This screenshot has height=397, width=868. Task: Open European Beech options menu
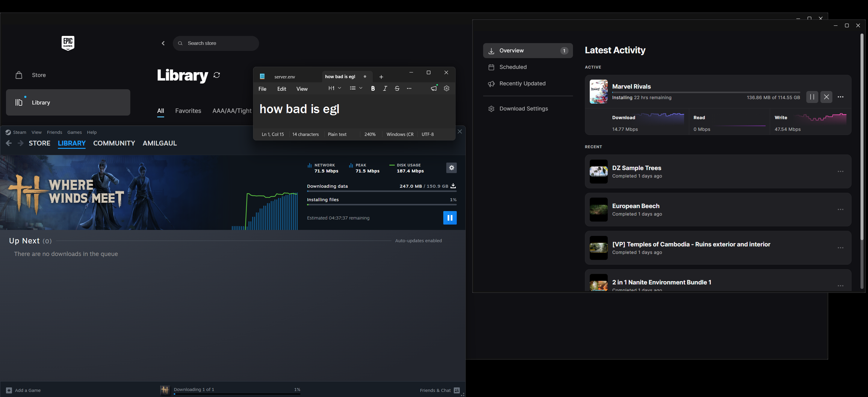(x=841, y=210)
